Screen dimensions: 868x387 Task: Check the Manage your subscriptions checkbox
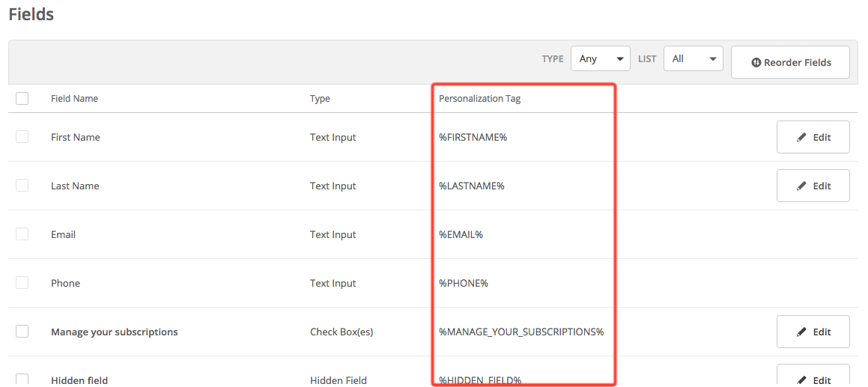(x=22, y=332)
